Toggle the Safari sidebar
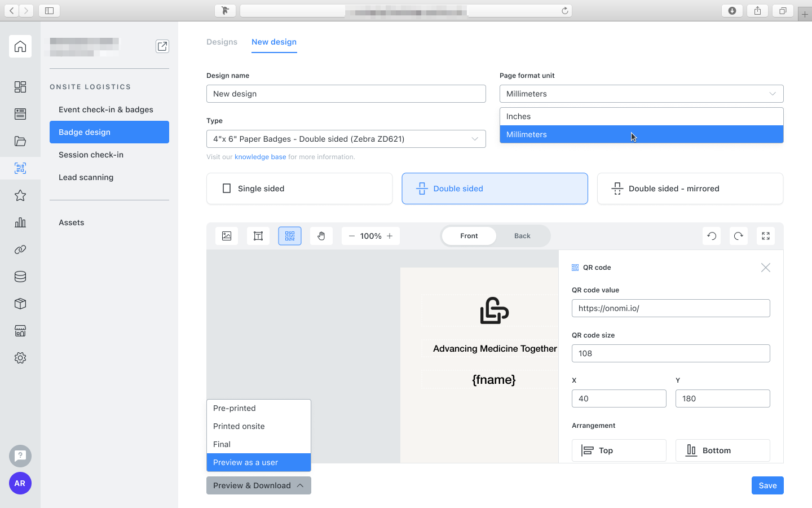This screenshot has width=812, height=508. tap(49, 11)
